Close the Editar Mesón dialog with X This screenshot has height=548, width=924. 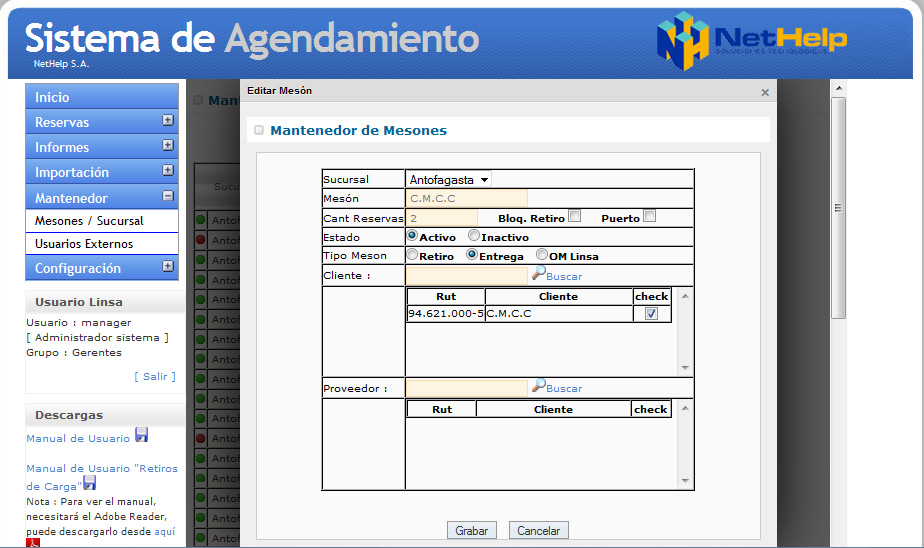pos(765,93)
